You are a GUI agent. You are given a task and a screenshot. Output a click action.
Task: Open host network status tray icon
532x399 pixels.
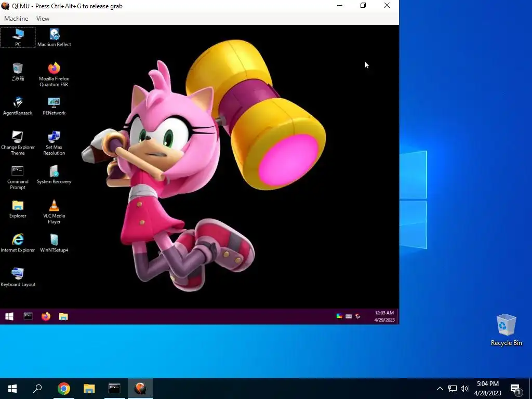point(453,389)
